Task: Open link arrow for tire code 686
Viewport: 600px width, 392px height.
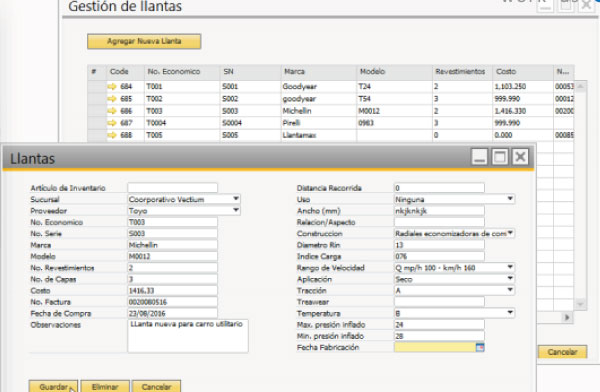Action: (x=112, y=111)
